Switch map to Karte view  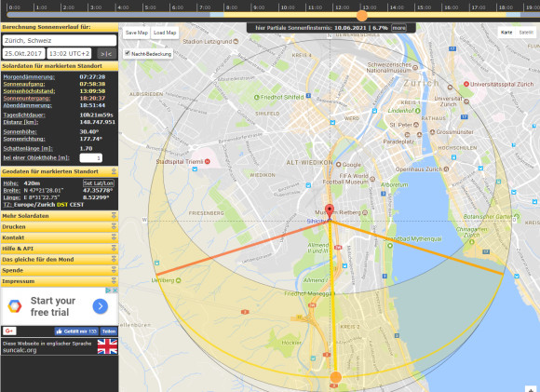506,33
